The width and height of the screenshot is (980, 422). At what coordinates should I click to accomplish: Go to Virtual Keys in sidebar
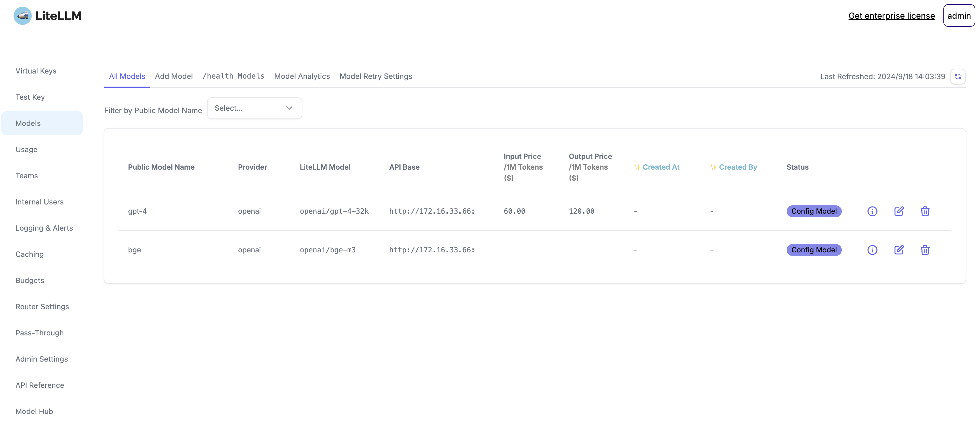click(x=36, y=71)
